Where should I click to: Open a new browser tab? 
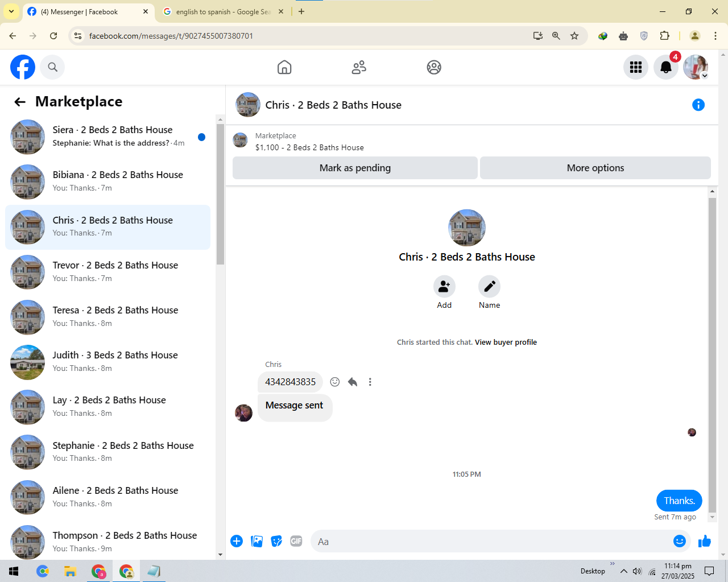pos(301,11)
